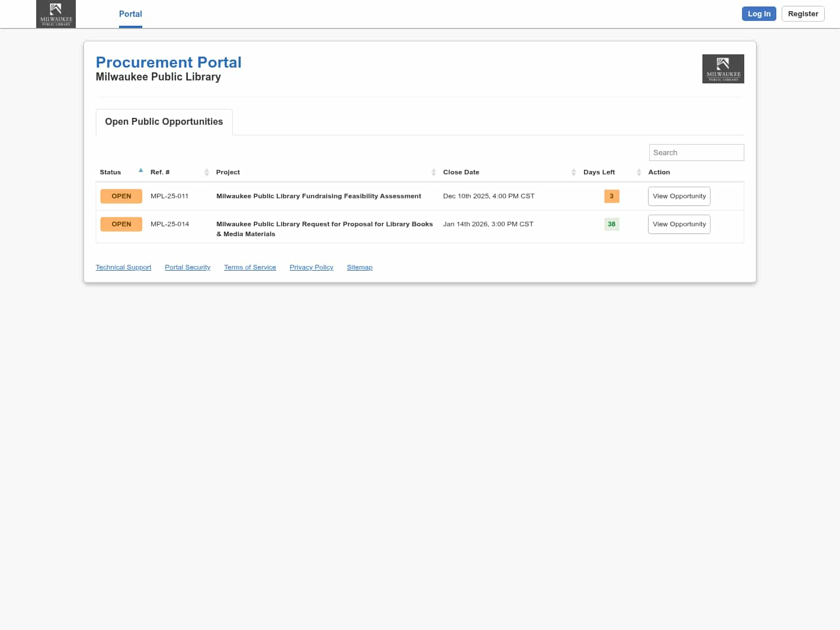Click the OPEN status badge for MPL-25-014
840x630 pixels.
click(x=121, y=225)
